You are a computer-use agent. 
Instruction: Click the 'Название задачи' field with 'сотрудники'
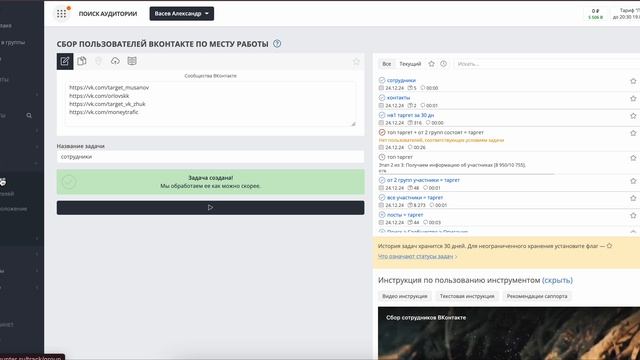[211, 157]
